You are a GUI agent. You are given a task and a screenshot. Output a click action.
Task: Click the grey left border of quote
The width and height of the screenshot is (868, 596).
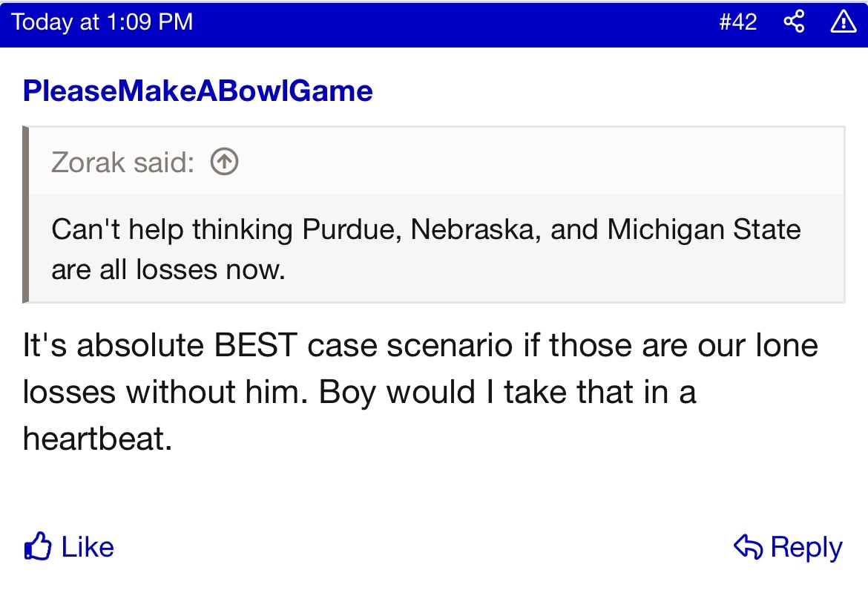26,215
